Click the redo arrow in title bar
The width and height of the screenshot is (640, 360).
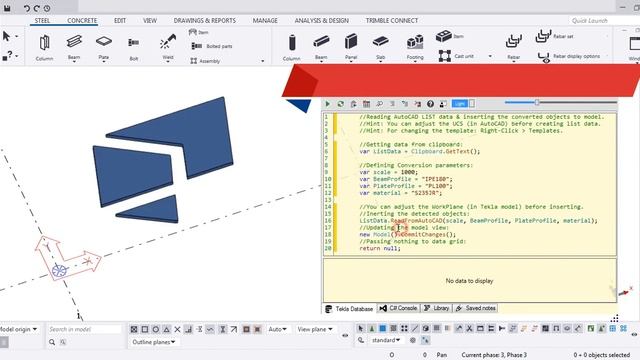[37, 8]
